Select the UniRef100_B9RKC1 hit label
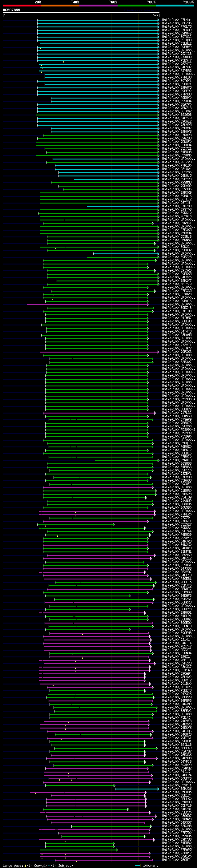The height and width of the screenshot is (868, 197). [177, 84]
